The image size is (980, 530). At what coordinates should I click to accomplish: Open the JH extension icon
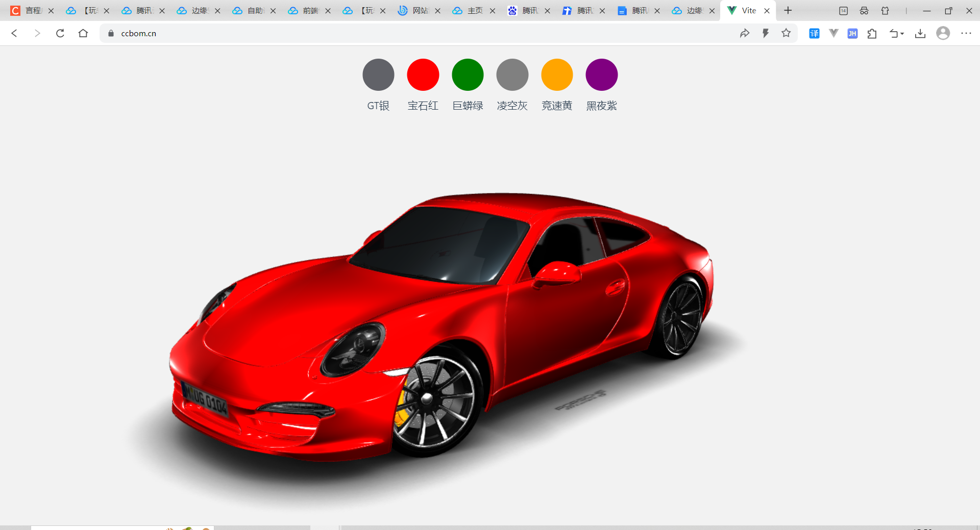click(x=852, y=34)
